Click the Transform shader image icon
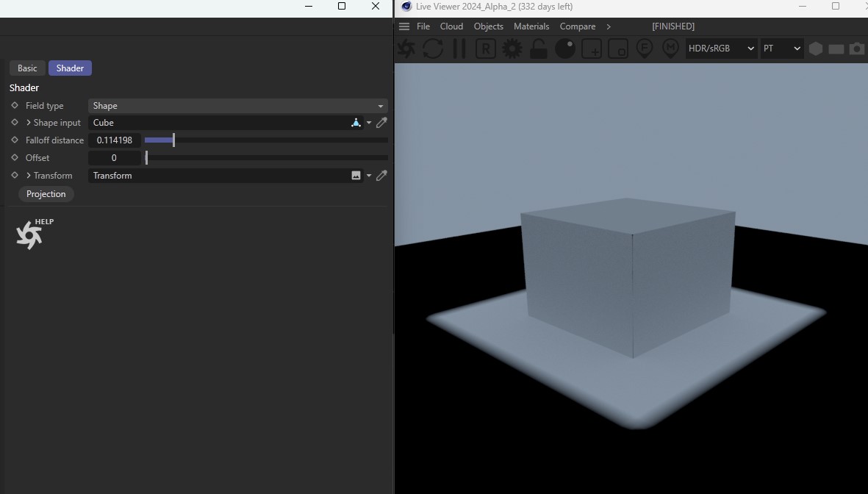 [356, 176]
